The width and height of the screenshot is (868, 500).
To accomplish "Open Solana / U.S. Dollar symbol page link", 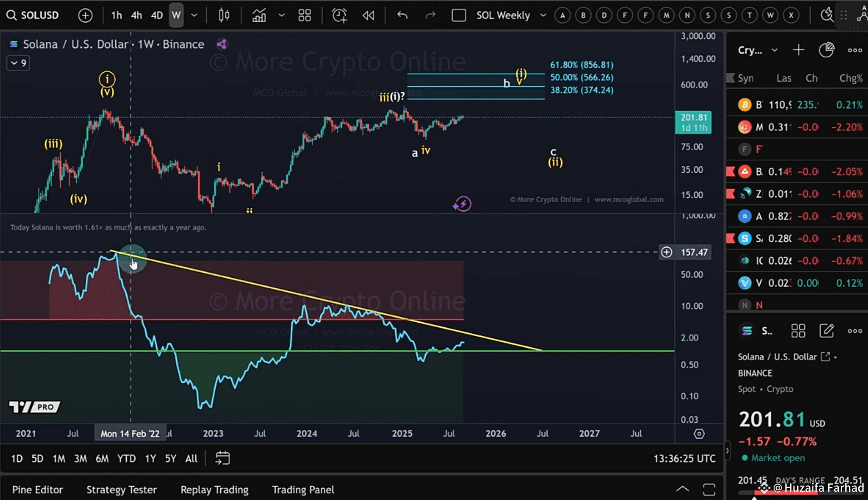I will coord(825,356).
